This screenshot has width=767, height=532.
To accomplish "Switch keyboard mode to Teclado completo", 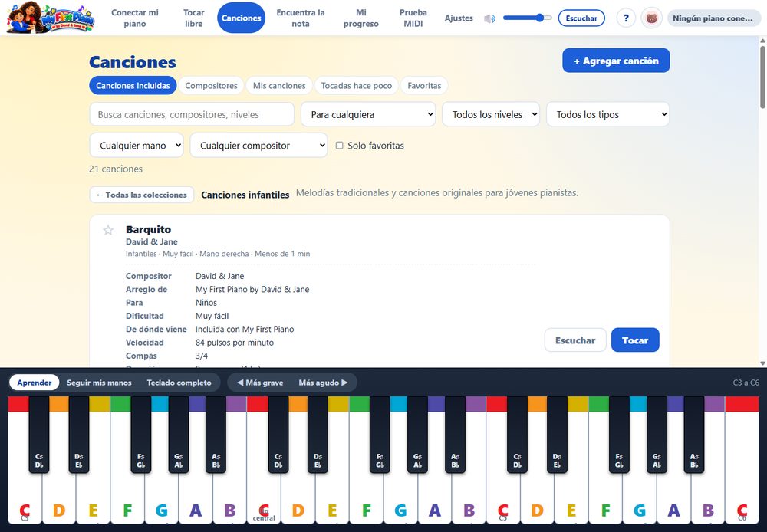I will pyautogui.click(x=179, y=383).
